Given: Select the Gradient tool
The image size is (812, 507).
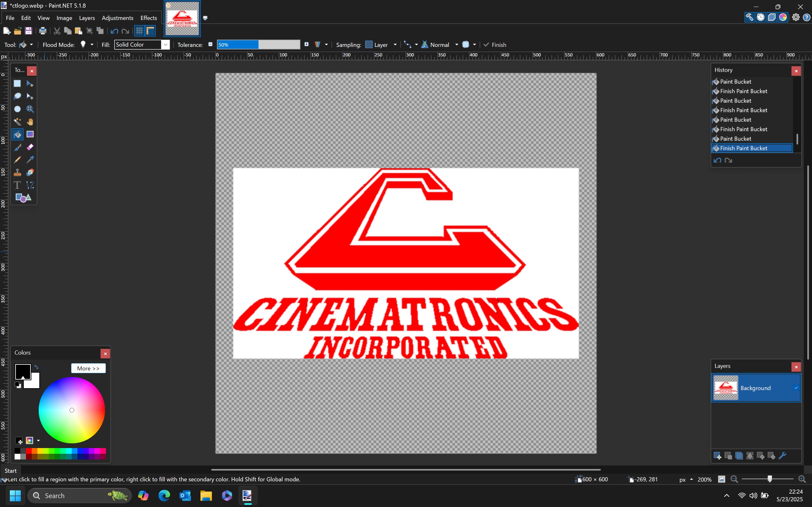Looking at the screenshot, I should [30, 134].
